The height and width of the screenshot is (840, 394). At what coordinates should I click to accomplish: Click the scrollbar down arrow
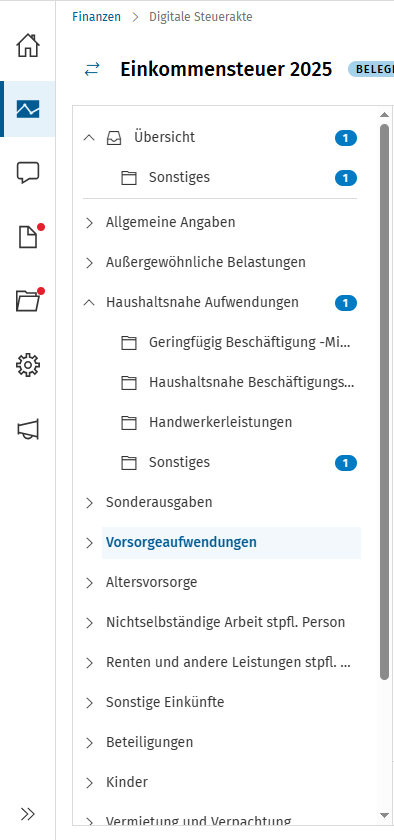[384, 815]
